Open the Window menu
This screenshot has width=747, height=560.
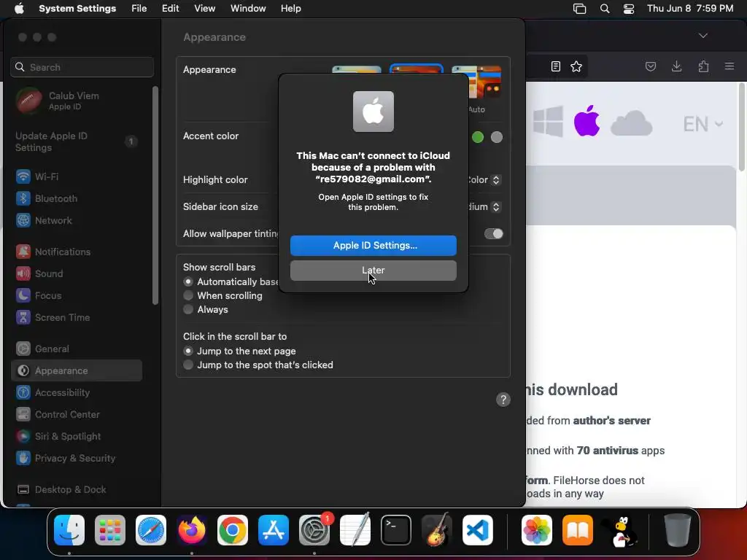click(248, 9)
